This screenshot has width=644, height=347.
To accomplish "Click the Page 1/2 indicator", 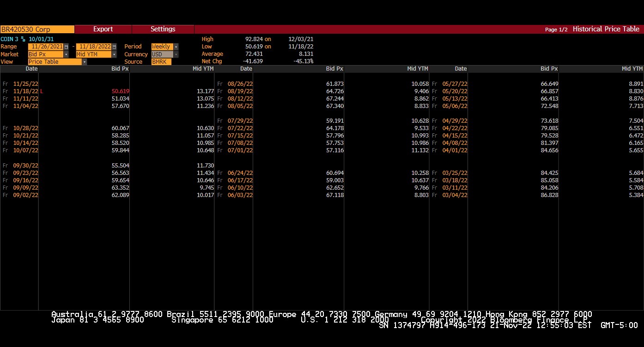I will pos(556,30).
